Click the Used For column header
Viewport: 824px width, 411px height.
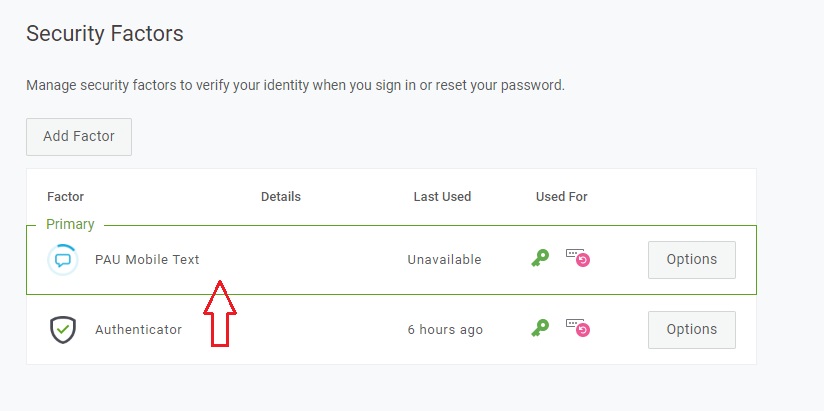coord(561,197)
